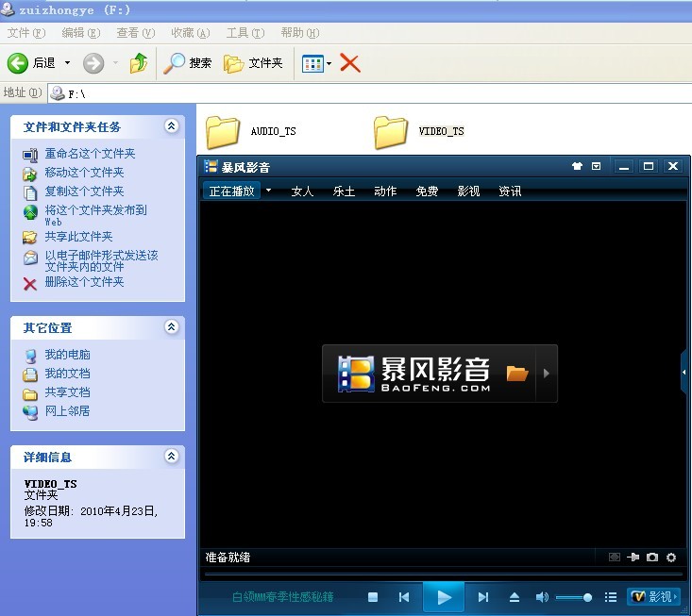
Task: Switch to the 资讯 tab
Action: point(510,191)
